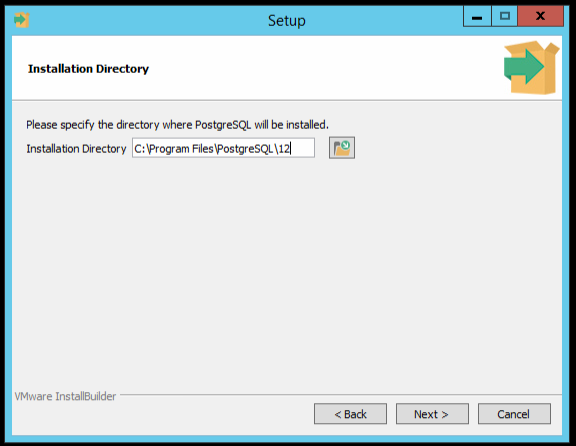The image size is (576, 446).
Task: Click the empty gray panel area below the field
Action: [287, 272]
